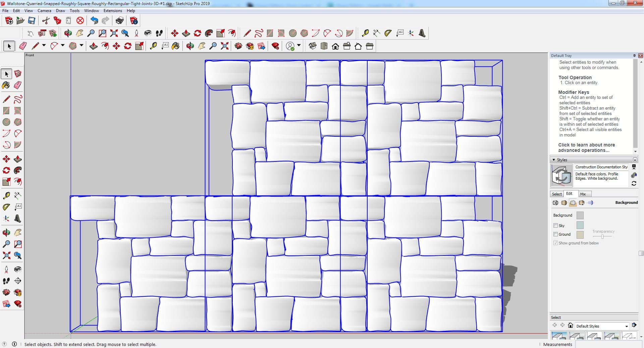
Task: Select the Paint Bucket tool in left toolbar
Action: pos(6,85)
